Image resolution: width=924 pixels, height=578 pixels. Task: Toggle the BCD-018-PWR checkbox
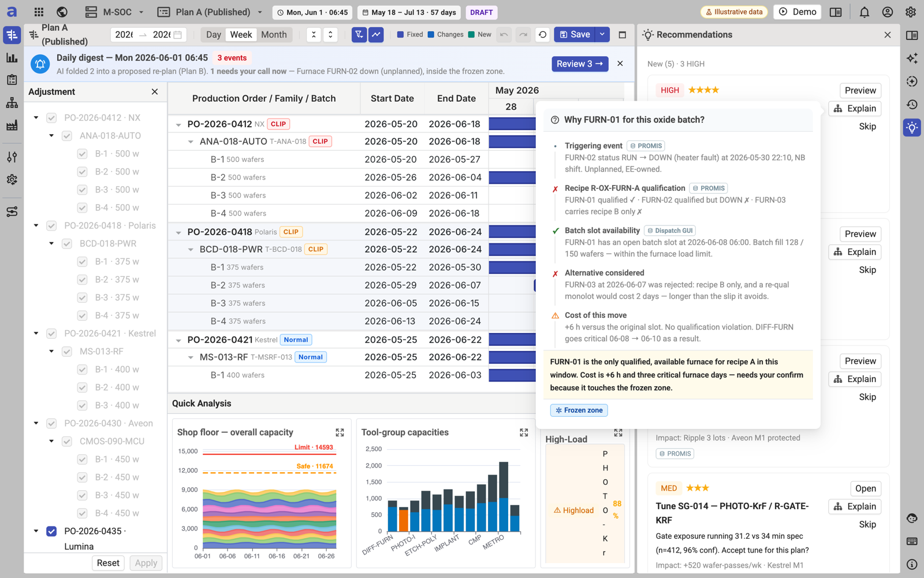coord(67,244)
